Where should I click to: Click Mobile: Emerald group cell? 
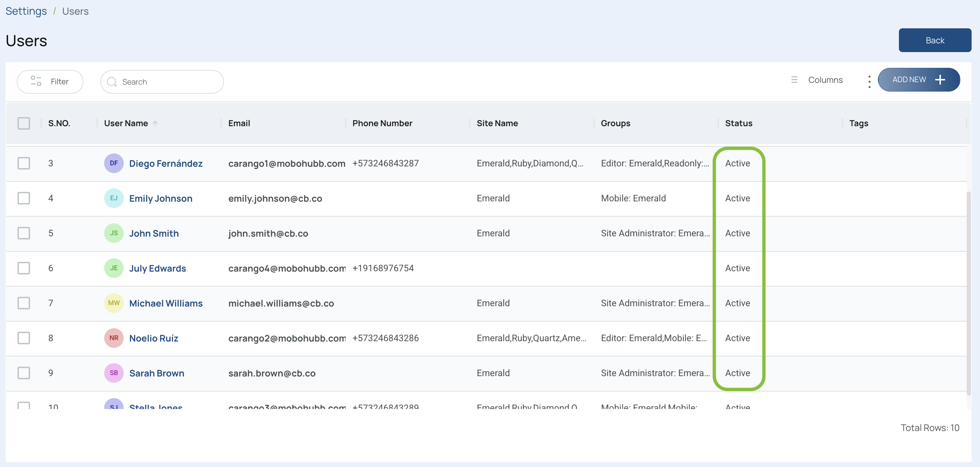(633, 198)
